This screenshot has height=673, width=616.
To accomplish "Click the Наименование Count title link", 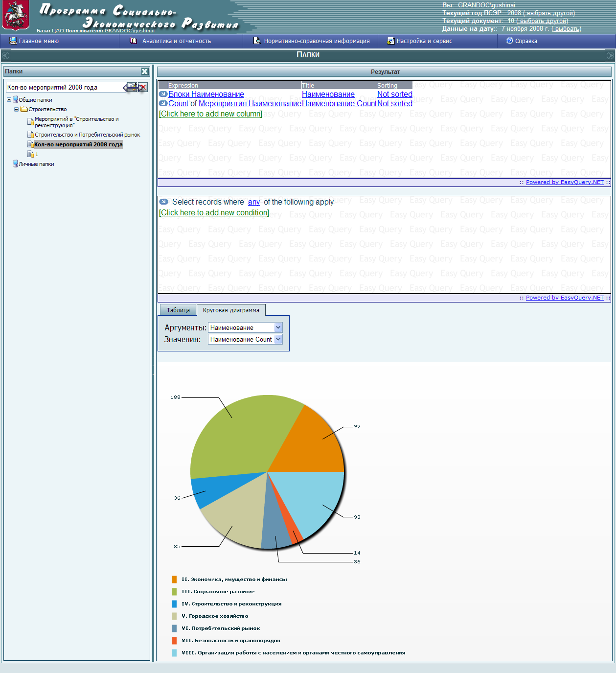I will click(340, 103).
